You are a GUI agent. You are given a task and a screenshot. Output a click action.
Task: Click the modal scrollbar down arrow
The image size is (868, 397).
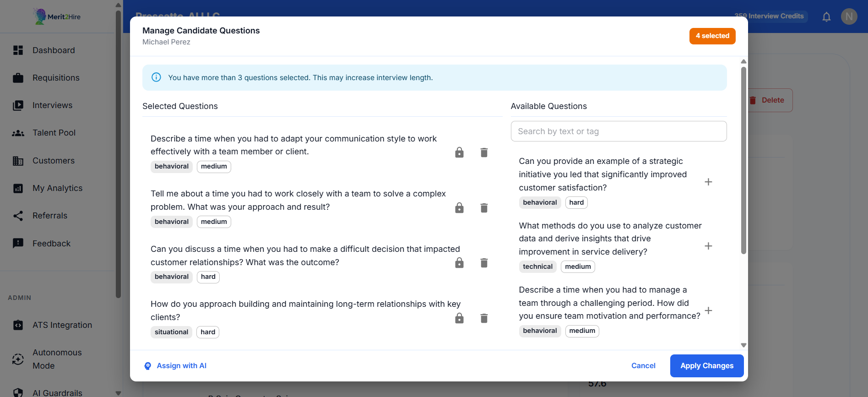point(743,345)
